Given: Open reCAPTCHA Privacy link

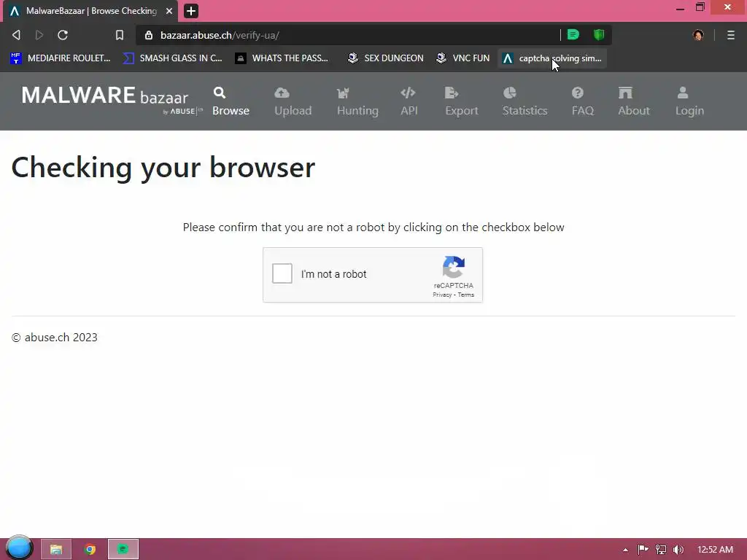Looking at the screenshot, I should click(441, 295).
